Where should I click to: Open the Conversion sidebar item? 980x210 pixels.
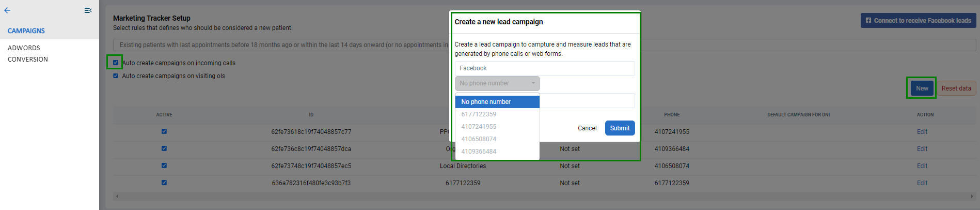tap(28, 59)
